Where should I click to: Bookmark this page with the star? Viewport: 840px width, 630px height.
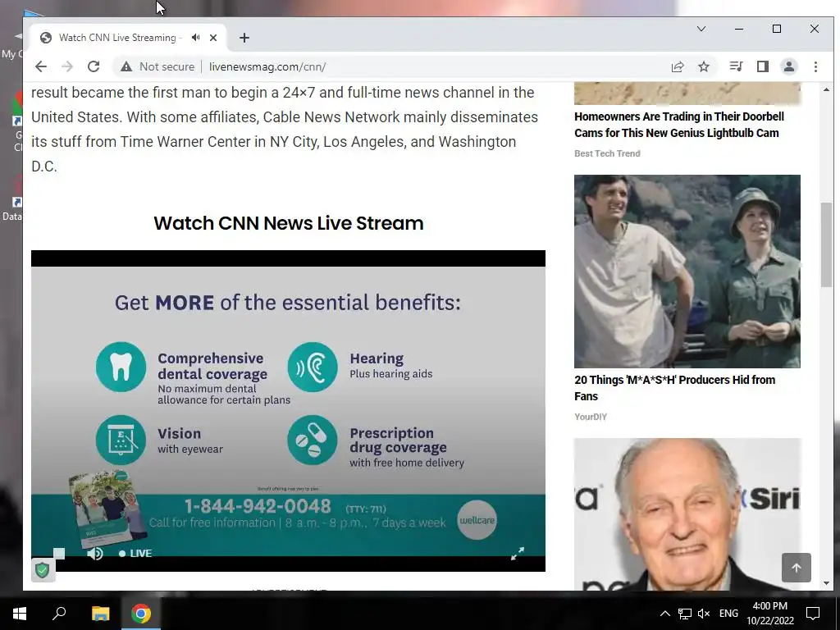[x=704, y=66]
